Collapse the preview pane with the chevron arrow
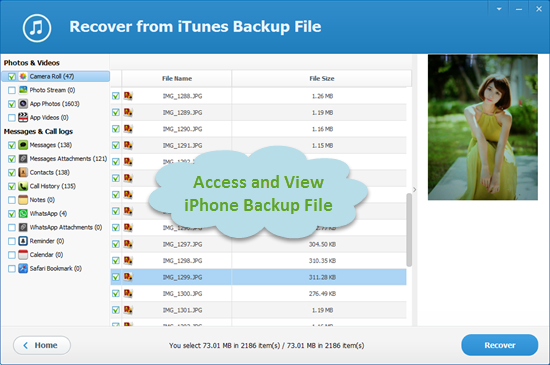Viewport: 550px width, 365px height. 414,190
